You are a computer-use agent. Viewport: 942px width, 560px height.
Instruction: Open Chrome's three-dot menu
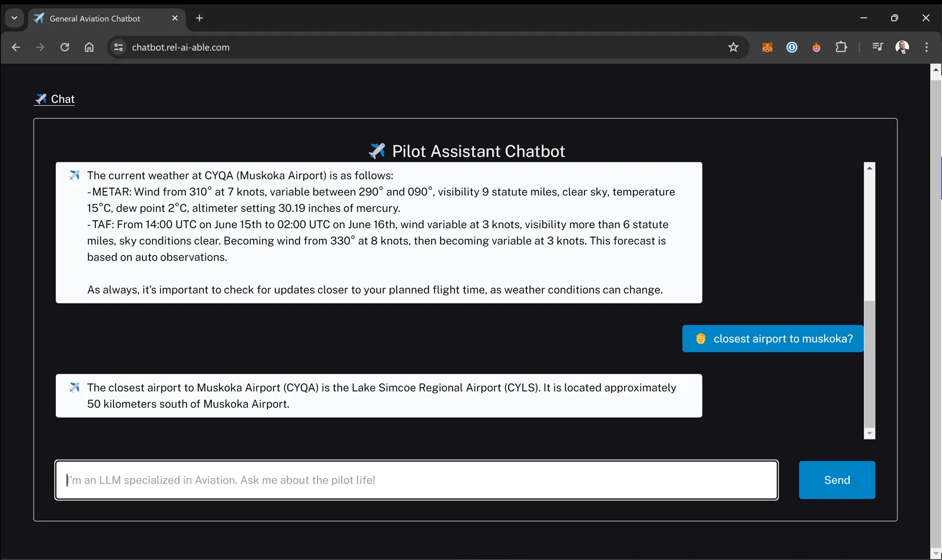pyautogui.click(x=927, y=47)
